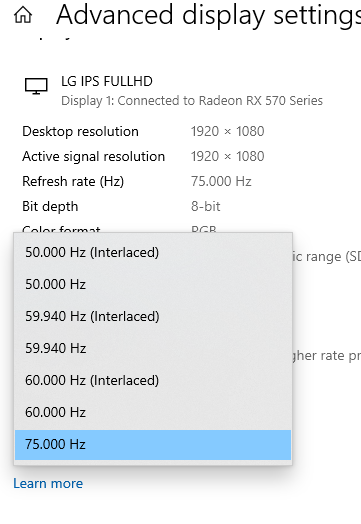The height and width of the screenshot is (524, 361).
Task: Pick 59.940 Hz (Interlaced) from list
Action: click(153, 316)
